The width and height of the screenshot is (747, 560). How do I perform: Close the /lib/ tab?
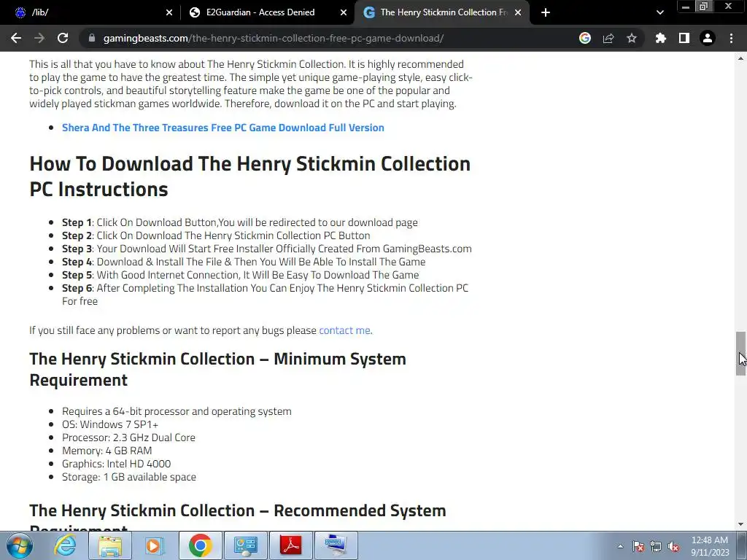pos(169,12)
